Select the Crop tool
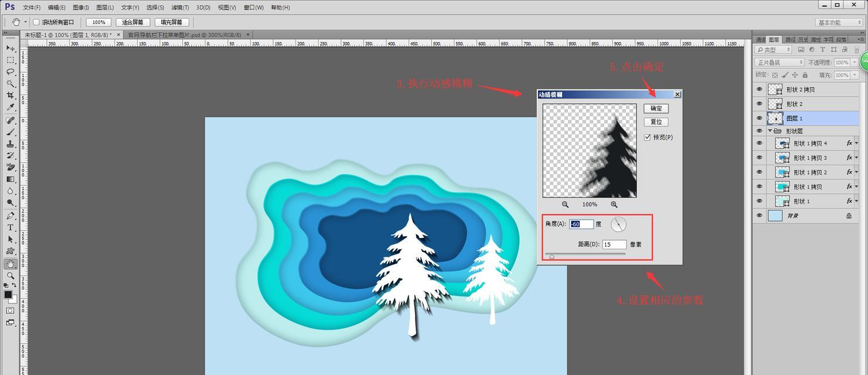Viewport: 868px width, 375px height. point(10,96)
